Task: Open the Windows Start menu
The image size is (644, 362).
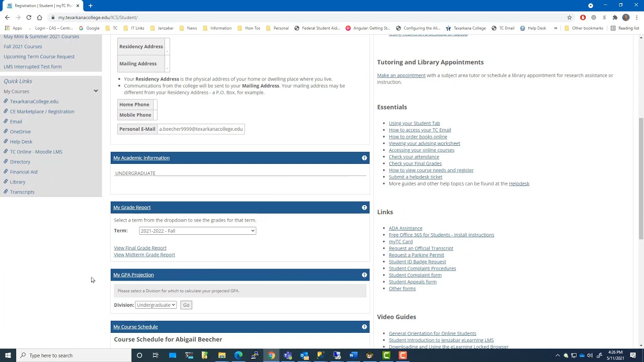Action: [8, 355]
